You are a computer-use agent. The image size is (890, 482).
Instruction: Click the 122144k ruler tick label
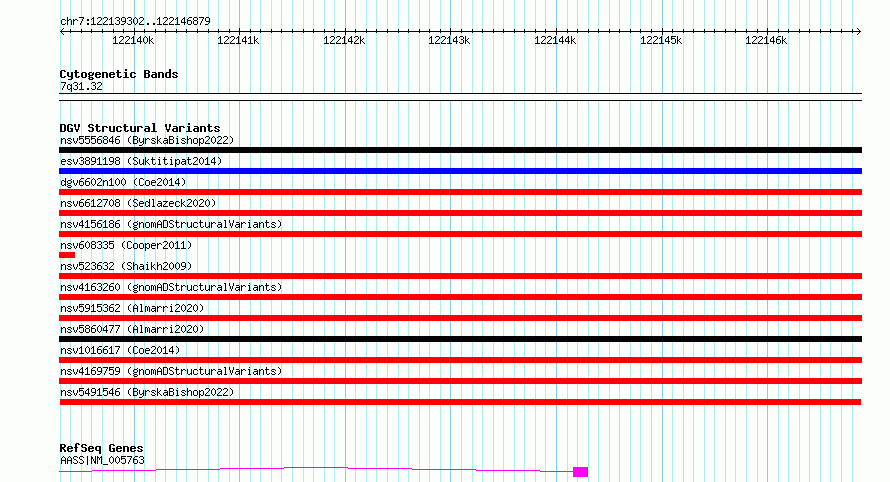point(555,40)
